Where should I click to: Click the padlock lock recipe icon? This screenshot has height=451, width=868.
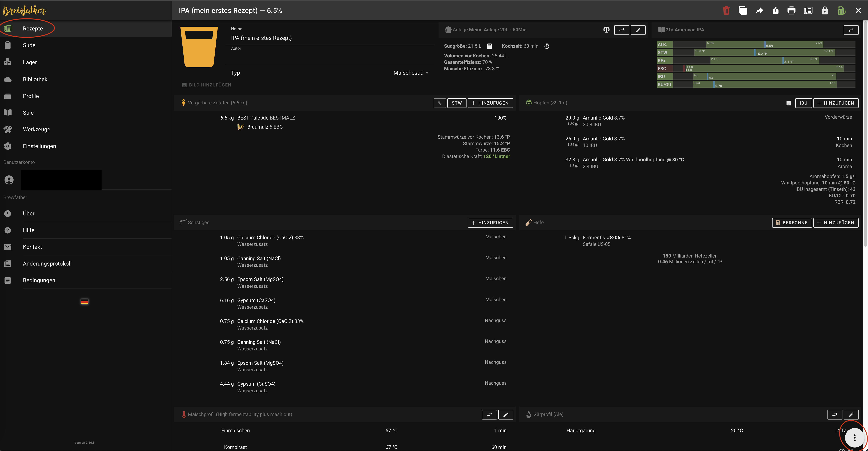tap(825, 11)
